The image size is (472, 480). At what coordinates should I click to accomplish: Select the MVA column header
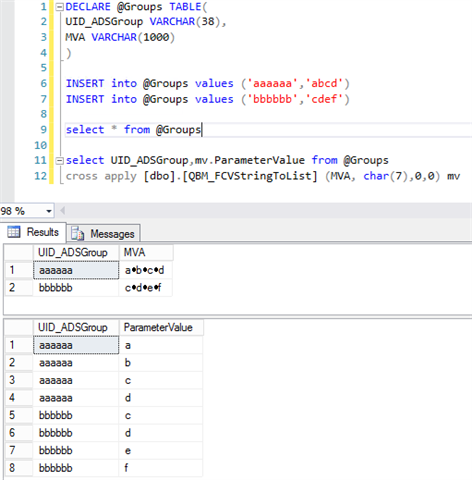pos(146,253)
